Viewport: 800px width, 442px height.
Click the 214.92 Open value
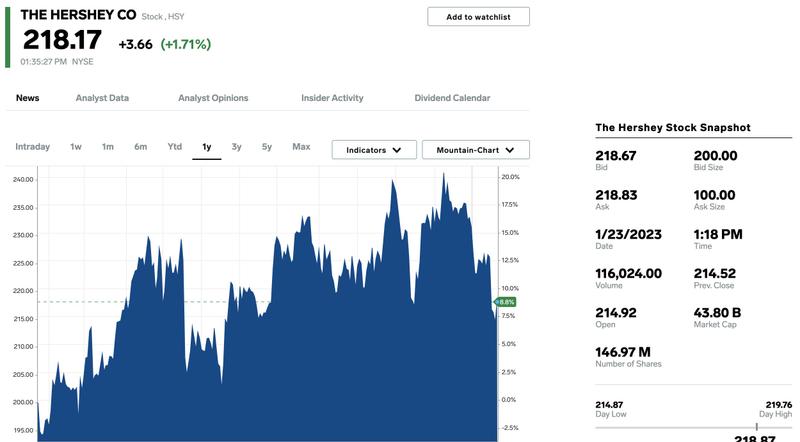pos(616,313)
